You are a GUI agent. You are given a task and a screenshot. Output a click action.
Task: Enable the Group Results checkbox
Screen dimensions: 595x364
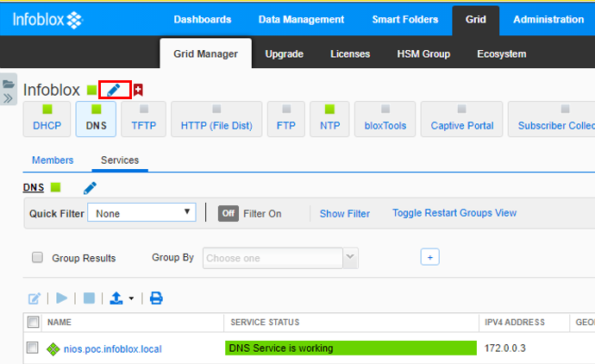(37, 258)
